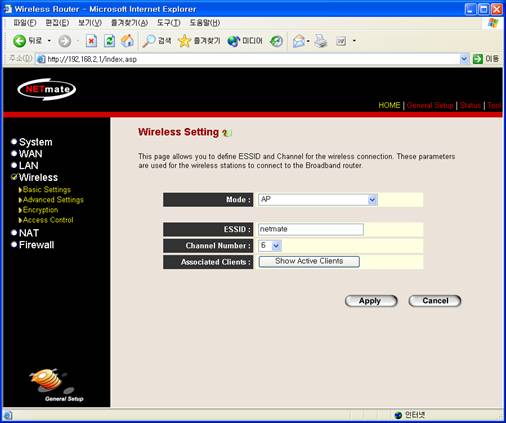Screen dimensions: 506x423
Task: Open the Encryption wireless submenu
Action: click(x=40, y=210)
